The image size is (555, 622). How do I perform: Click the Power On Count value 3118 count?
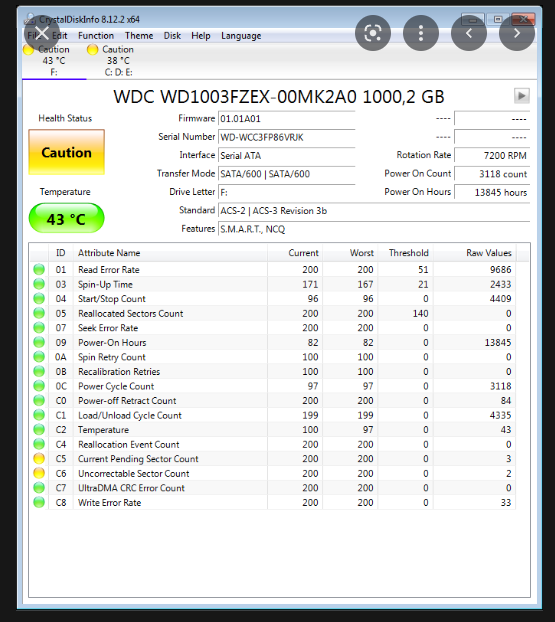[492, 174]
